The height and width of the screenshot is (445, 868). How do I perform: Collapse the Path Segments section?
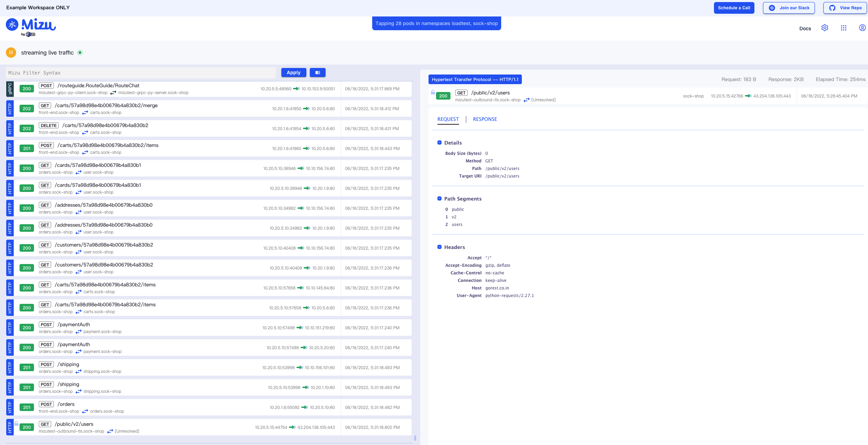point(439,198)
